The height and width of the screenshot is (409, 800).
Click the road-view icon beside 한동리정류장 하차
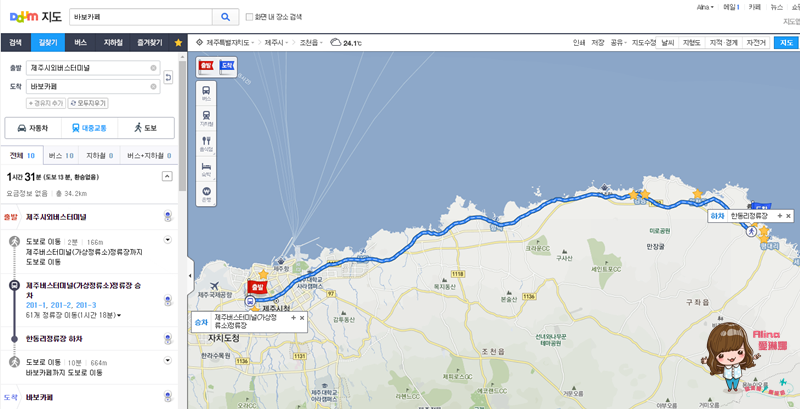(x=167, y=339)
